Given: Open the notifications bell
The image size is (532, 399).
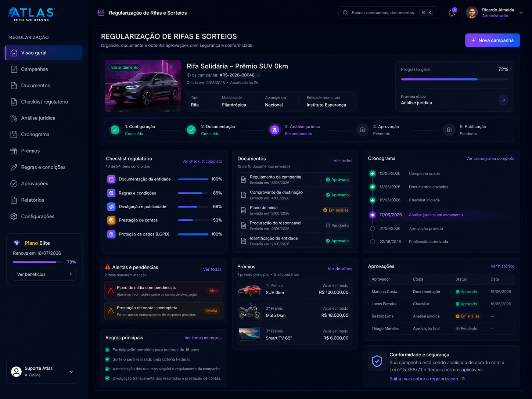Looking at the screenshot, I should click(452, 13).
